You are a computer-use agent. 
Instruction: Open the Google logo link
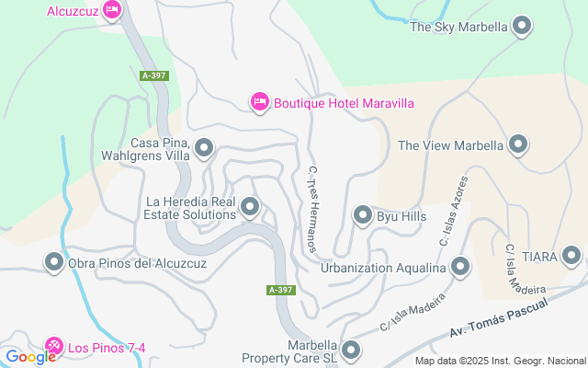click(x=30, y=357)
